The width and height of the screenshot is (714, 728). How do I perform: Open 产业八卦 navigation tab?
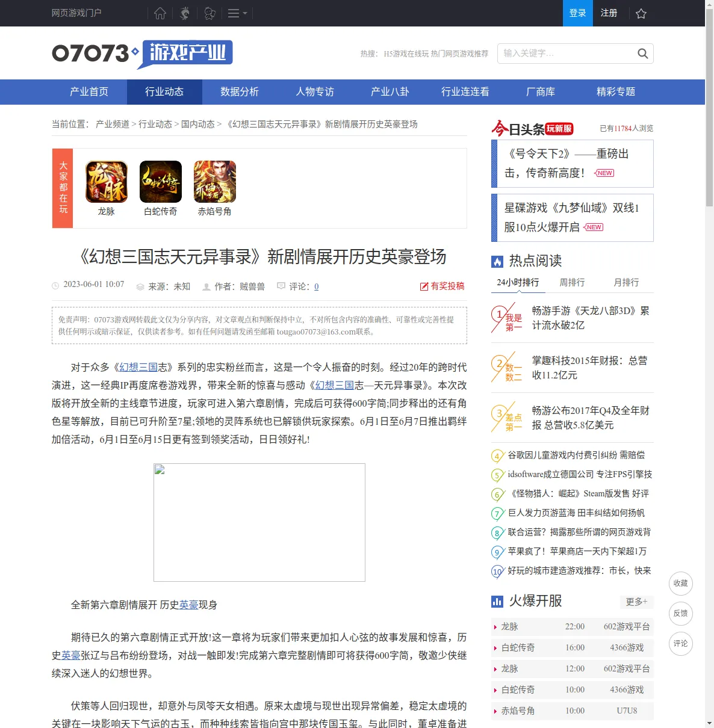(390, 92)
